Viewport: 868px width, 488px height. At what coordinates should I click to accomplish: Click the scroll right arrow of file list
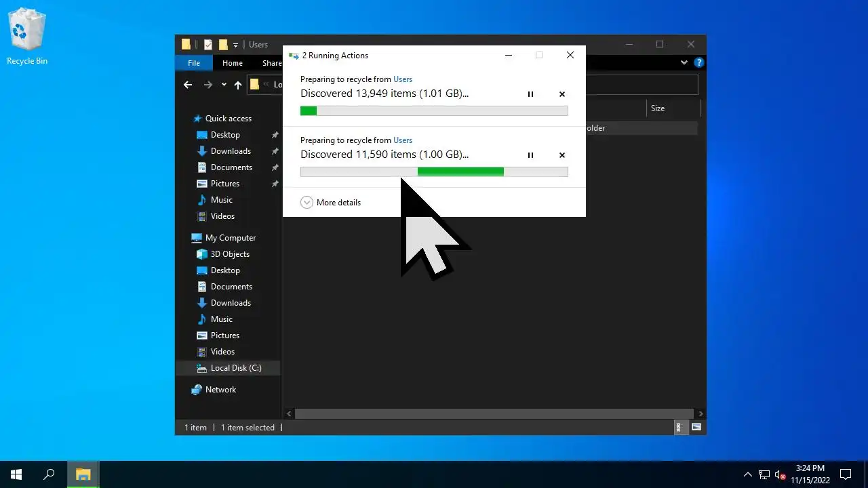701,413
